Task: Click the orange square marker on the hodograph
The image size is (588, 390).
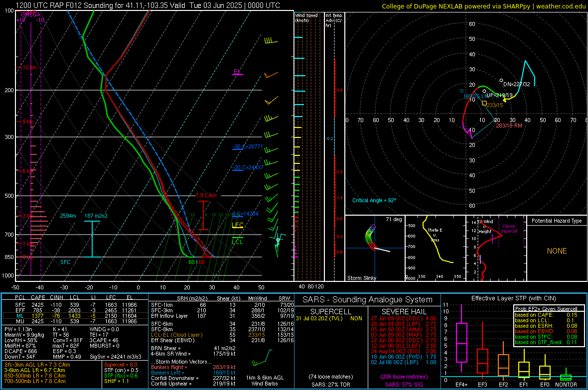Action: pos(484,103)
